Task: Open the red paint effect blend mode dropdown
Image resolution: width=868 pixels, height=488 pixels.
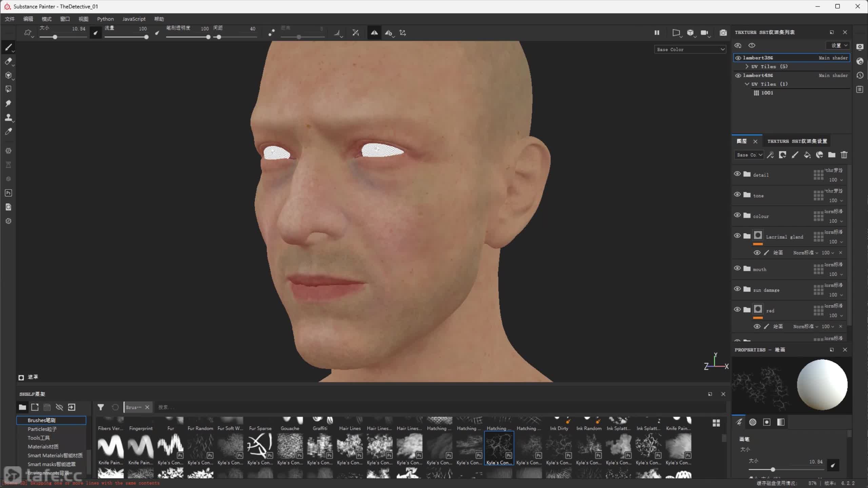Action: 806,327
